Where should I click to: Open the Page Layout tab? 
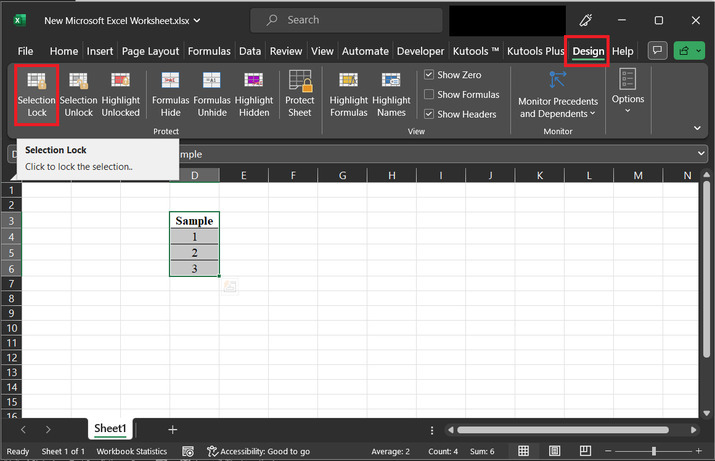point(148,51)
